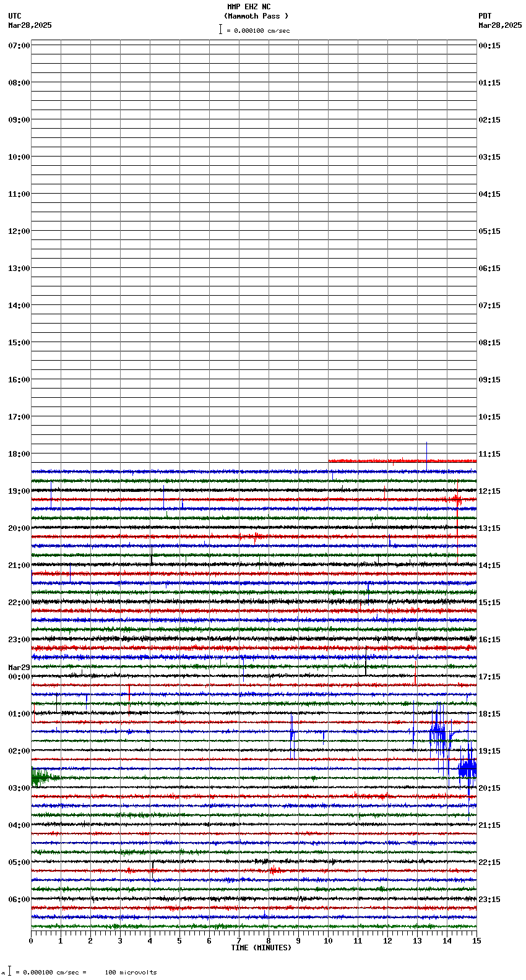
Task: Click the '0' tick on the minutes axis
Action: (31, 941)
